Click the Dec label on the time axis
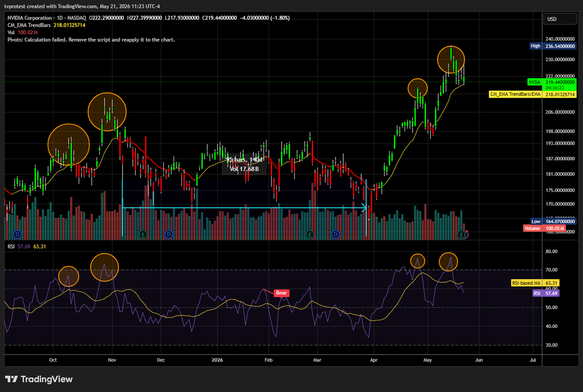Screen dimensions: 583x392 point(160,360)
